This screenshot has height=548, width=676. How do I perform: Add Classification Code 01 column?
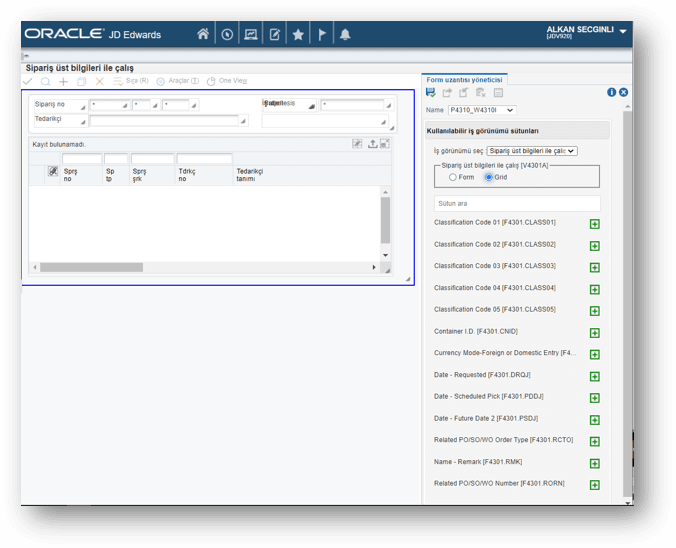click(595, 224)
